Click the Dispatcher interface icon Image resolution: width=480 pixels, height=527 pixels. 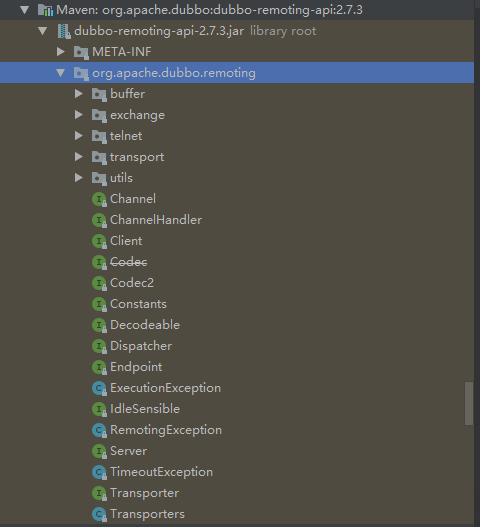99,346
